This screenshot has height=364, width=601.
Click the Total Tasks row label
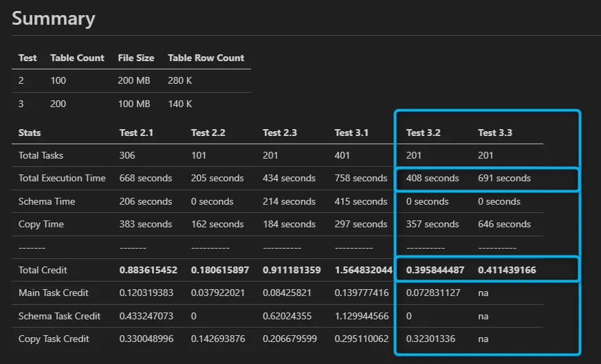pos(41,155)
